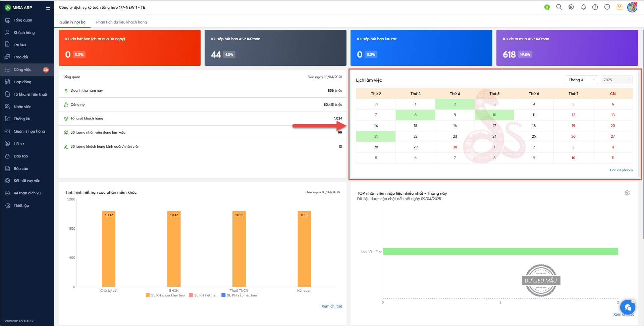Open settings gear icon in top header

[x=571, y=7]
